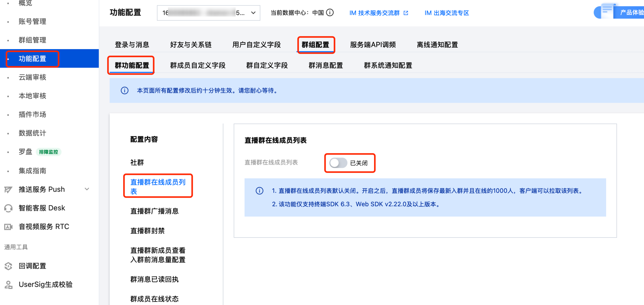Click the Push service paper-plane icon
The width and height of the screenshot is (644, 305).
coord(8,190)
